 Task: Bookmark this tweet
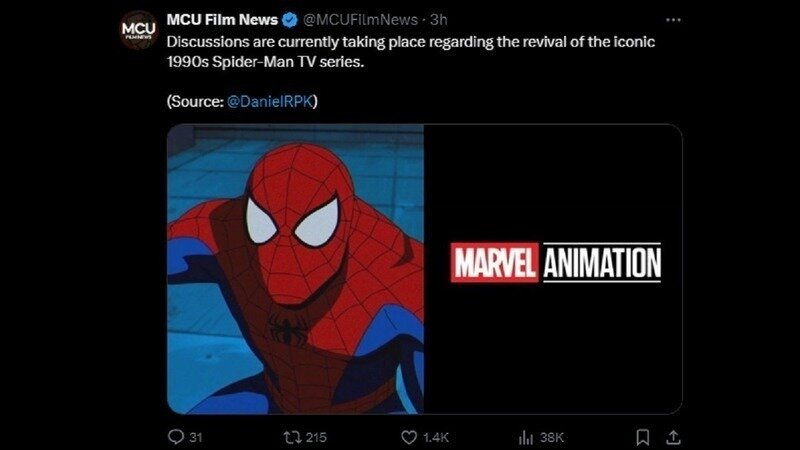pyautogui.click(x=644, y=437)
